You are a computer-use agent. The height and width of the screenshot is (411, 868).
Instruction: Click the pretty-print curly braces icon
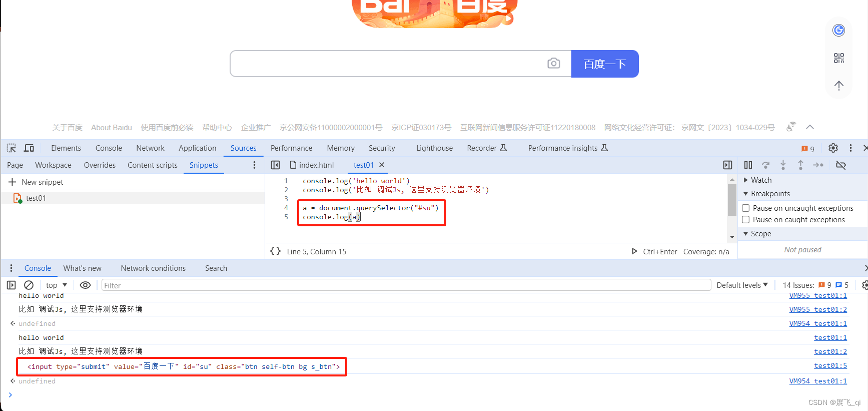click(275, 251)
